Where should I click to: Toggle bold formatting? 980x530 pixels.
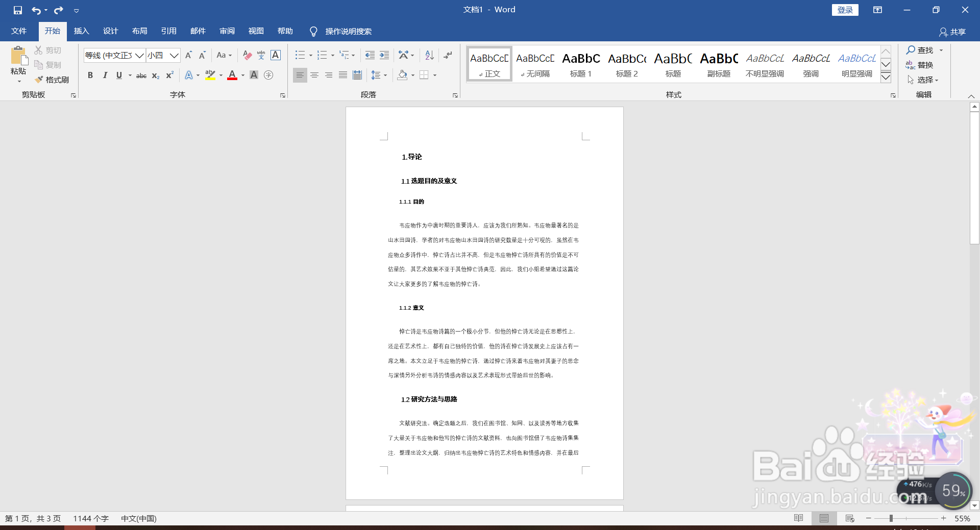(x=90, y=75)
